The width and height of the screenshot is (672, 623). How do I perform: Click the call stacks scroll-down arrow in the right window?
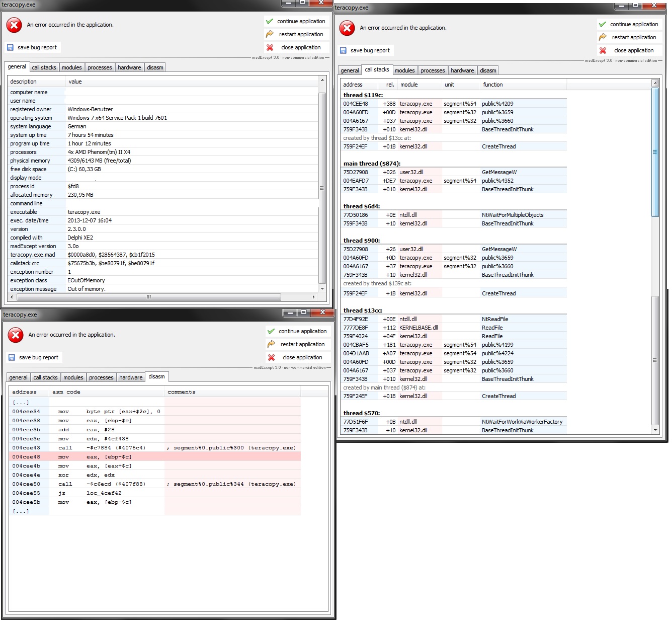tap(655, 430)
